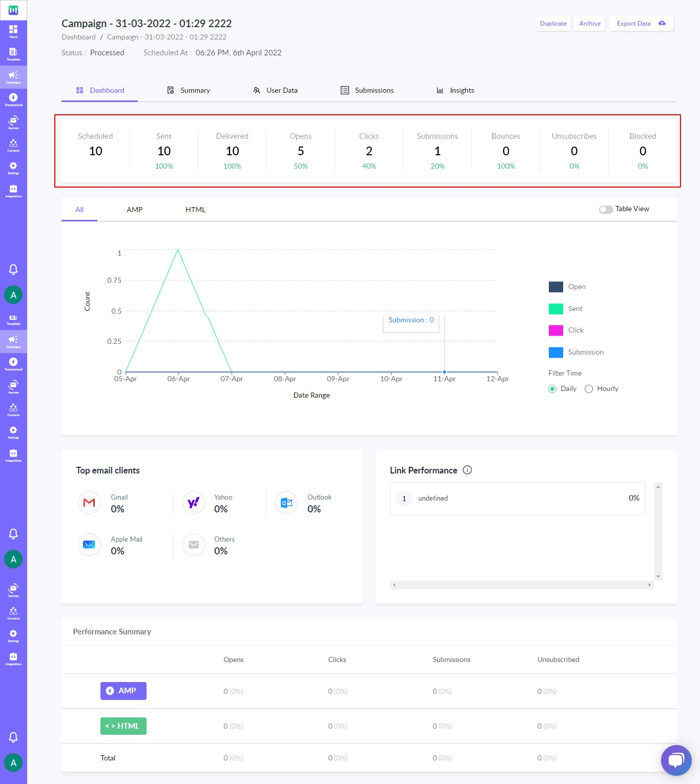
Task: Click the Others email client icon
Action: tap(193, 545)
